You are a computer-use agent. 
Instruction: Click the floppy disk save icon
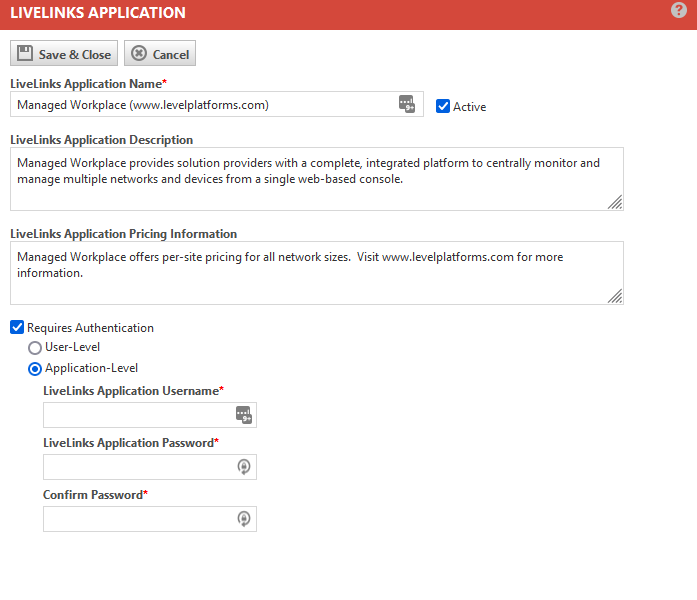(x=25, y=53)
